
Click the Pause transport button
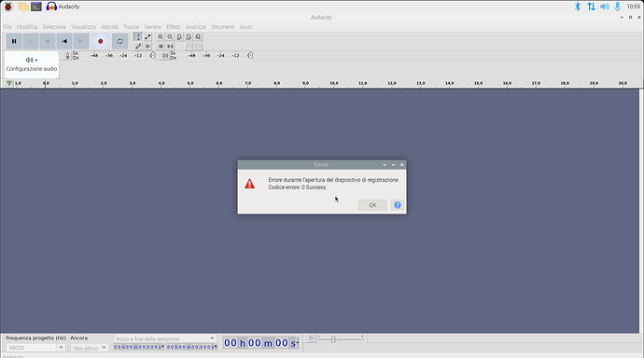[x=14, y=41]
